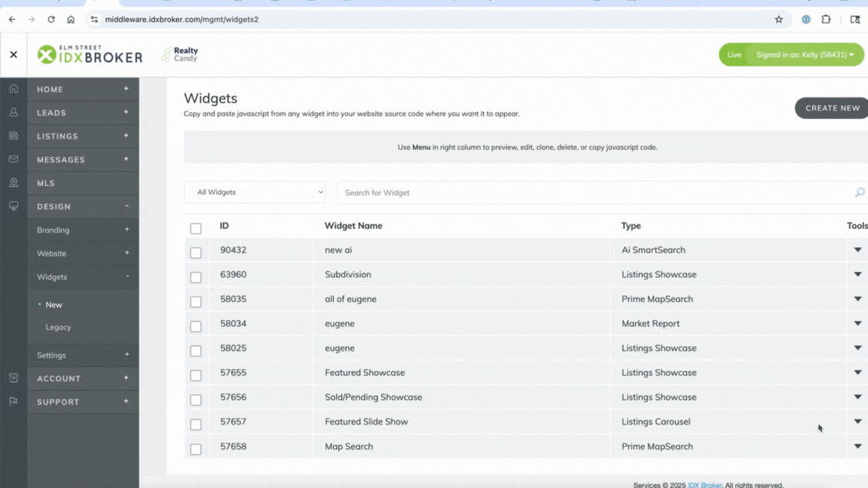Click the Home house icon in the sidebar
Image resolution: width=868 pixels, height=488 pixels.
point(14,89)
